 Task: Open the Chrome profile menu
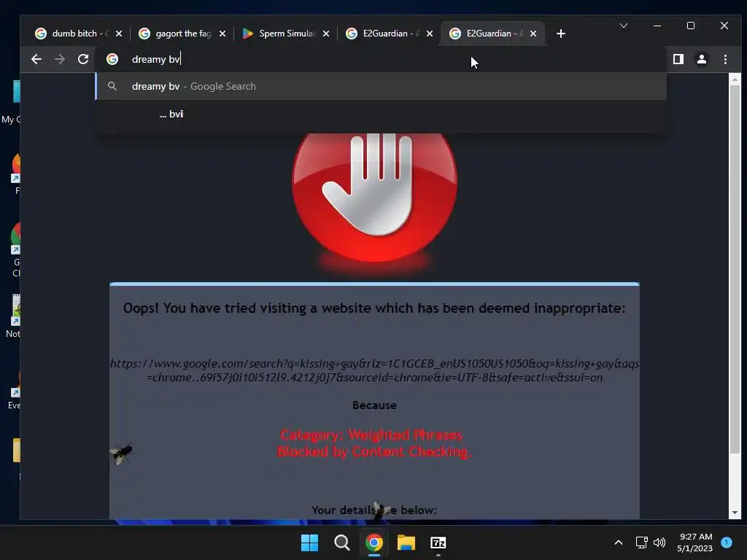click(x=702, y=59)
